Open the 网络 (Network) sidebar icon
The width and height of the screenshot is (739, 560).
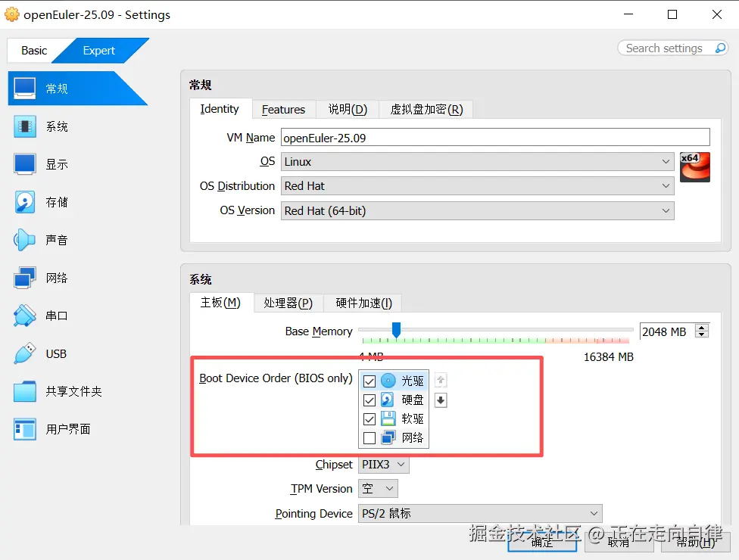pos(24,278)
